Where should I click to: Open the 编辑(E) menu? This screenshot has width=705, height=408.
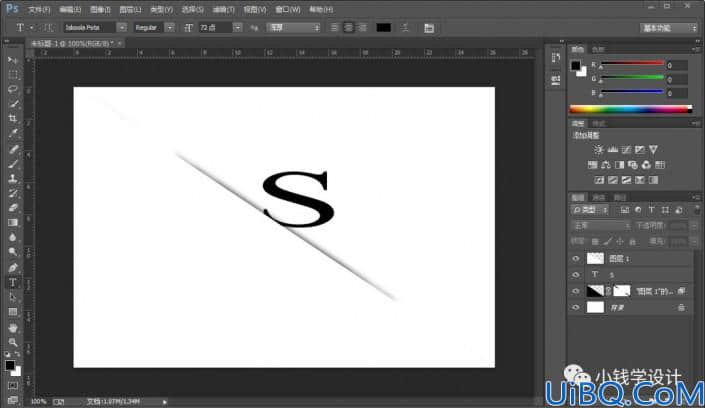[70, 9]
